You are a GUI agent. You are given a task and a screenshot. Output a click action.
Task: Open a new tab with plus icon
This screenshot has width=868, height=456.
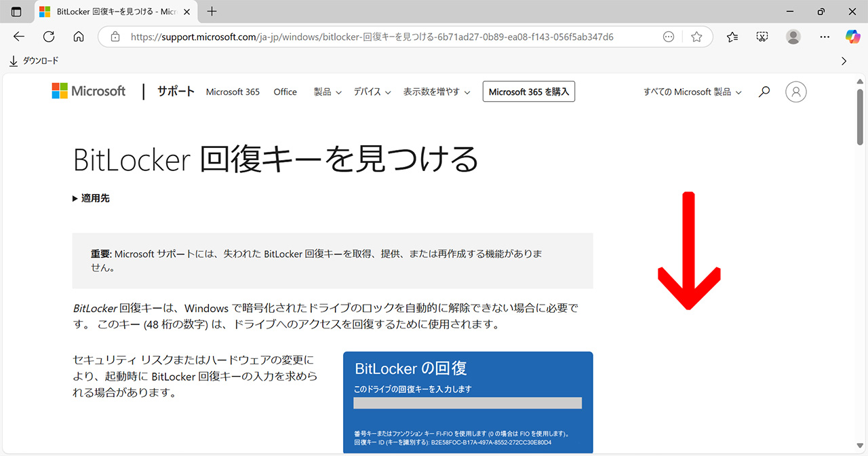212,12
